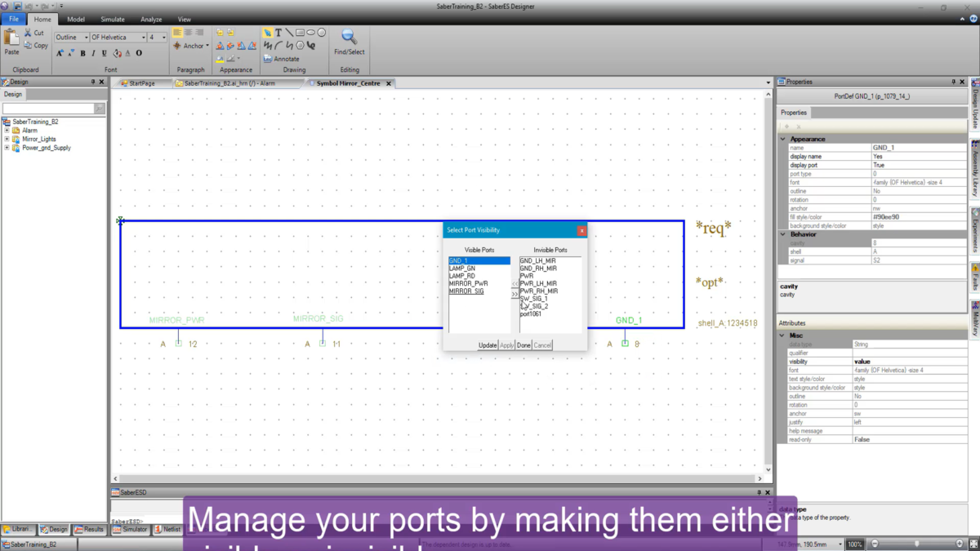The height and width of the screenshot is (551, 980).
Task: Switch to the Simulator bottom tab
Action: coord(131,530)
